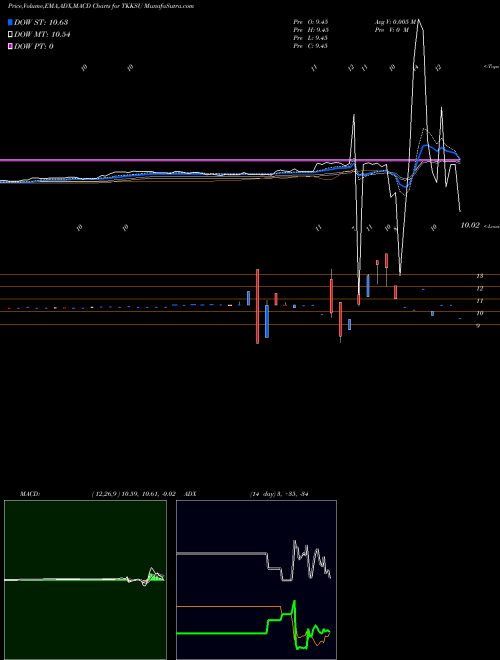Click the 'Pre V: 0 M' volume text
The height and width of the screenshot is (660, 500).
point(393,30)
